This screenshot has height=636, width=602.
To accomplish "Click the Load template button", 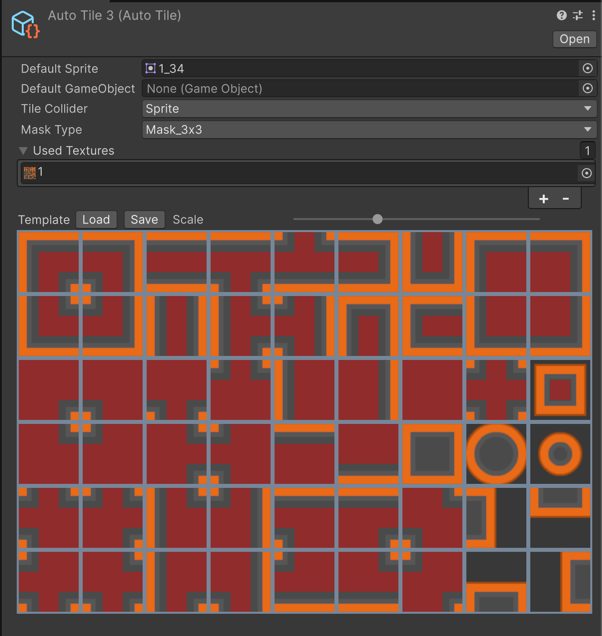I will click(x=96, y=219).
